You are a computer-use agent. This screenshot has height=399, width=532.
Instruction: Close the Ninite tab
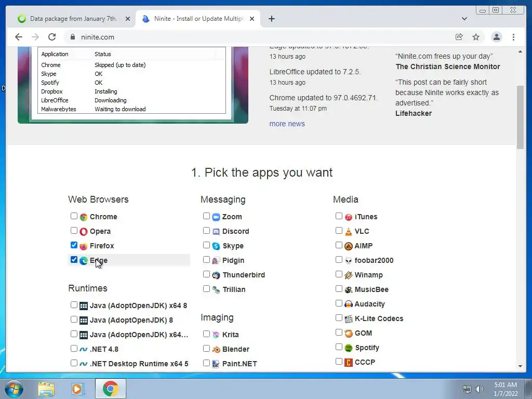tap(252, 19)
